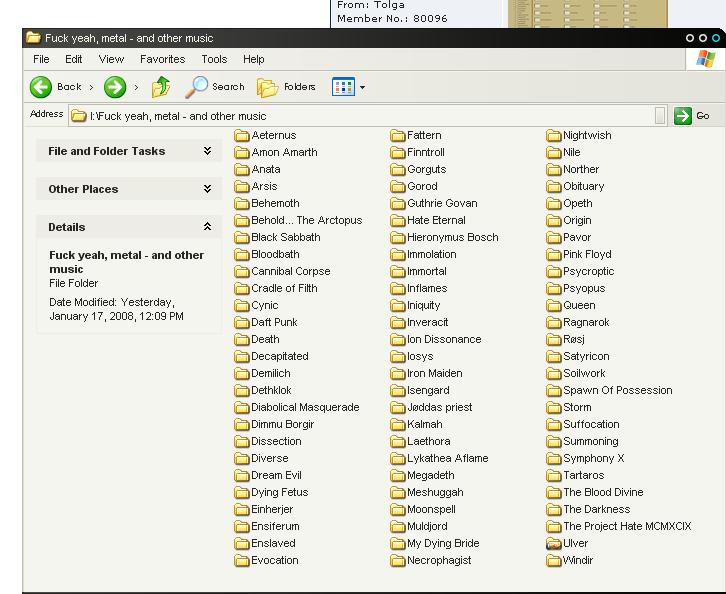Click the folder name Necrophagist
The image size is (726, 594).
tap(439, 561)
